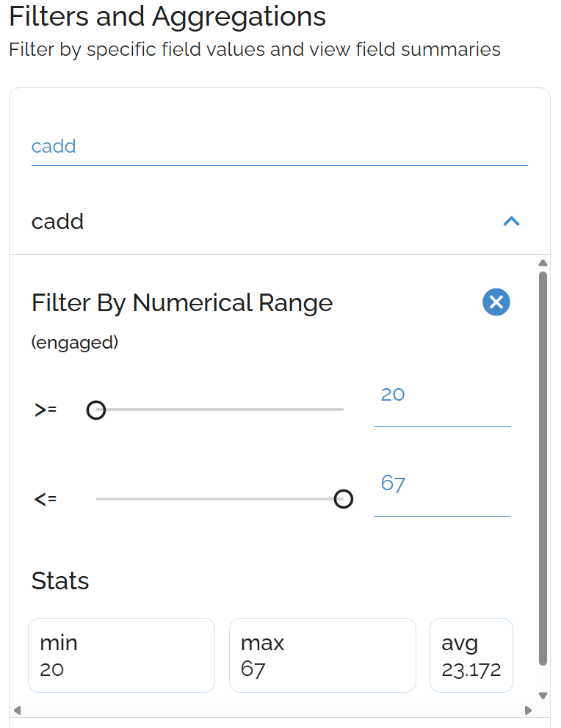Click the <= value field showing 67
Screen dimensions: 561x728
pos(441,485)
